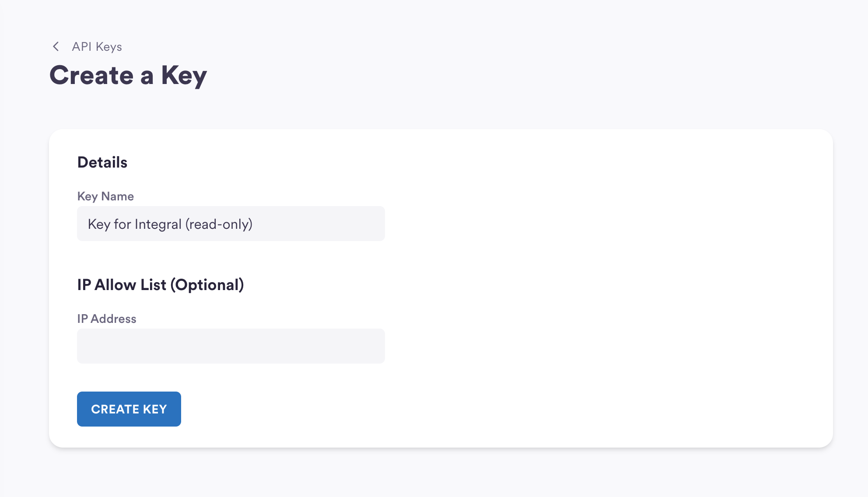Image resolution: width=868 pixels, height=497 pixels.
Task: Click the Details section heading
Action: (102, 162)
